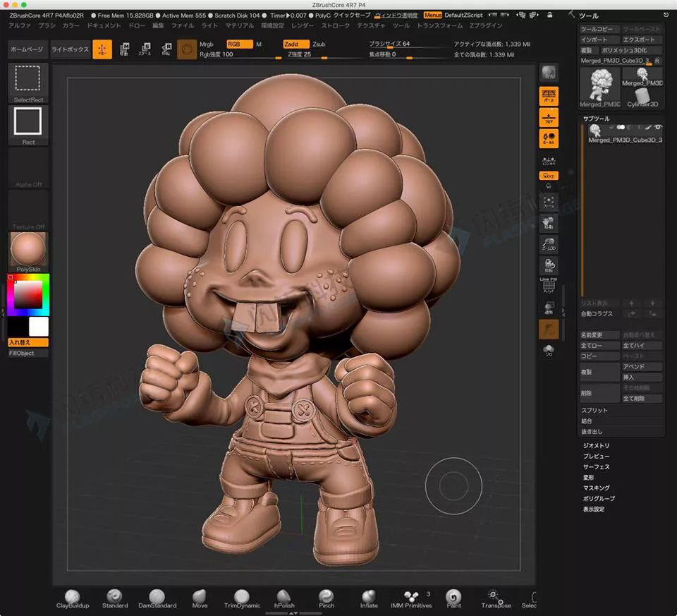Toggle the パース perspective button

tap(549, 96)
